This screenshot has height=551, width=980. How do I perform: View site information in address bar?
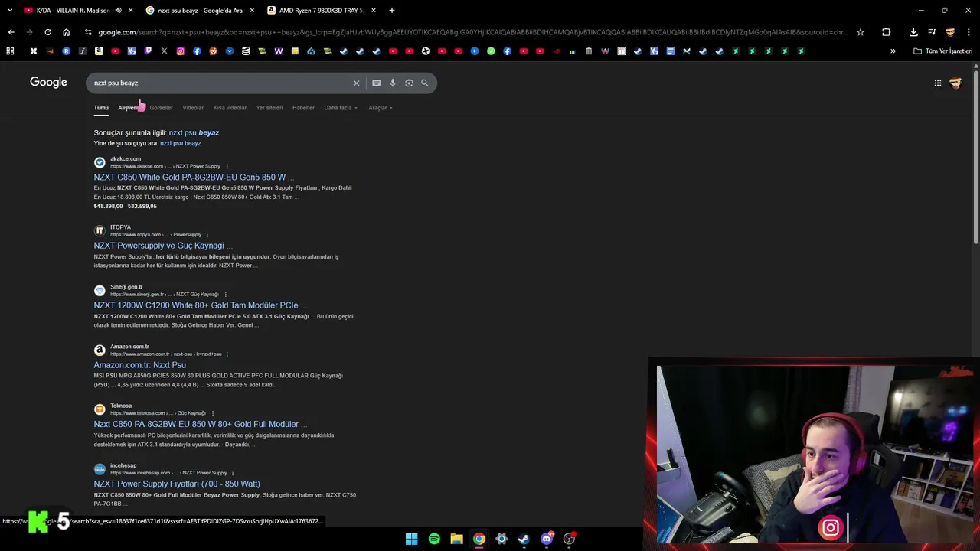coord(88,32)
